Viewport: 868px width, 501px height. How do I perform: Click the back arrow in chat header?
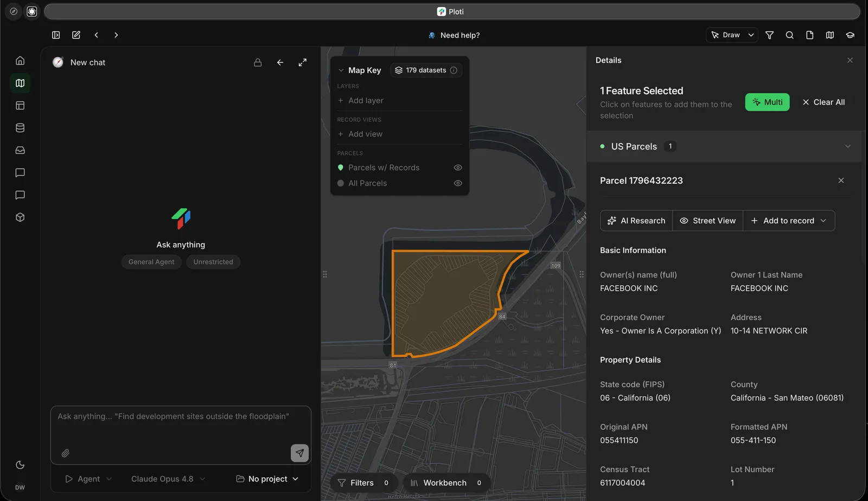[x=280, y=62]
